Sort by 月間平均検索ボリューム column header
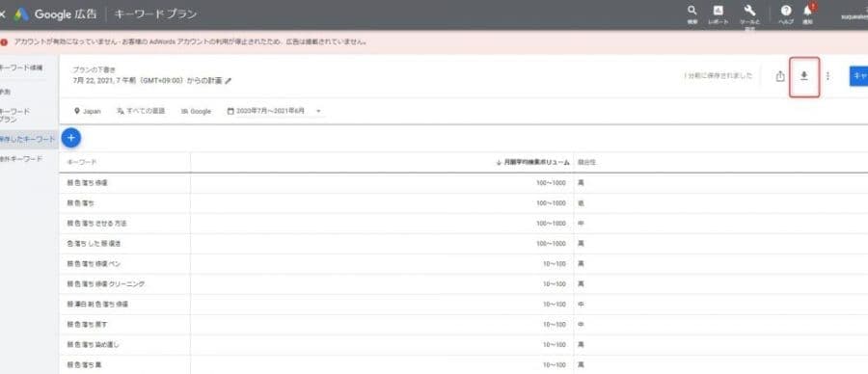The image size is (868, 374). [x=532, y=163]
